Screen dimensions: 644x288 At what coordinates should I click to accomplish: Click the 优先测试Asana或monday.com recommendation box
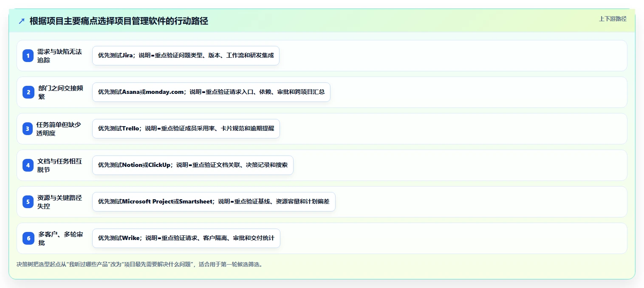pos(211,92)
